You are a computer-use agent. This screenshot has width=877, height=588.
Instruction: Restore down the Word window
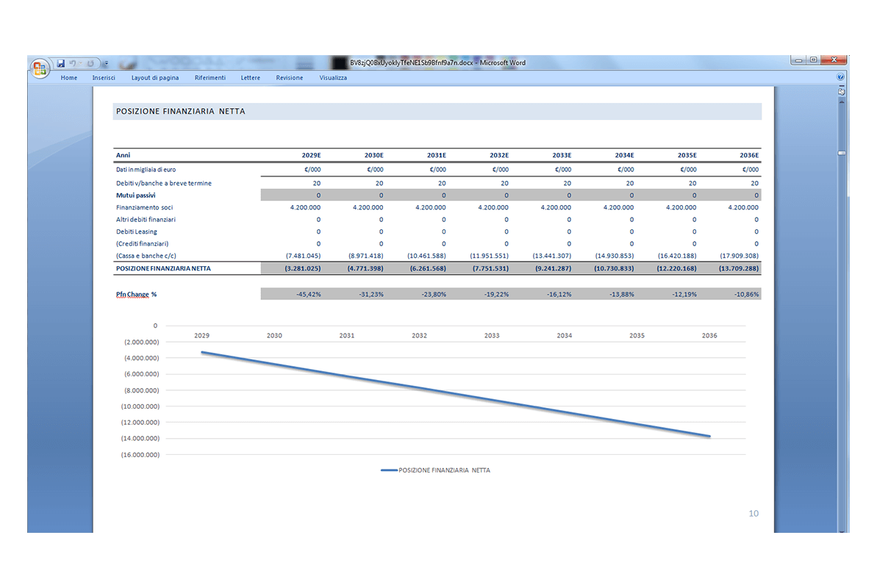coord(813,60)
